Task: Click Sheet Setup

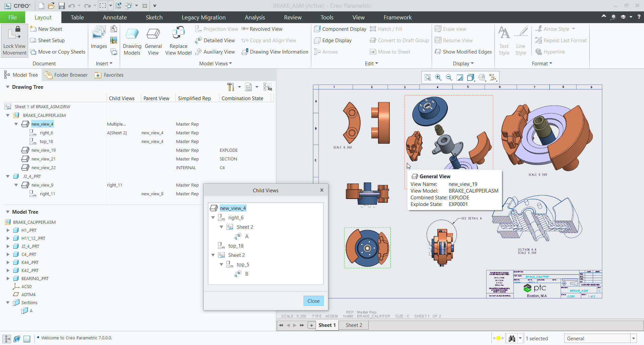Action: coord(47,41)
